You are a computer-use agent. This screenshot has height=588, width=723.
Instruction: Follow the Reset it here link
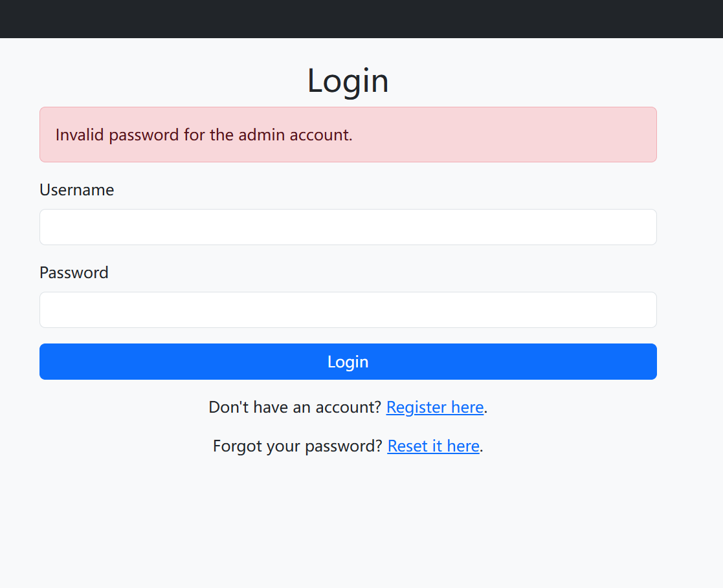point(434,446)
